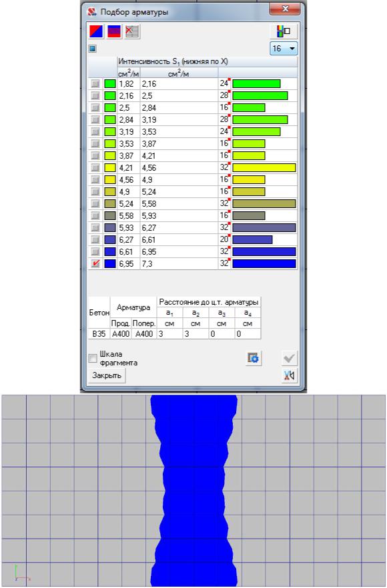Viewport: 387px width, 588px height.
Task: Click upper bound value 4,21
Action: pos(149,155)
